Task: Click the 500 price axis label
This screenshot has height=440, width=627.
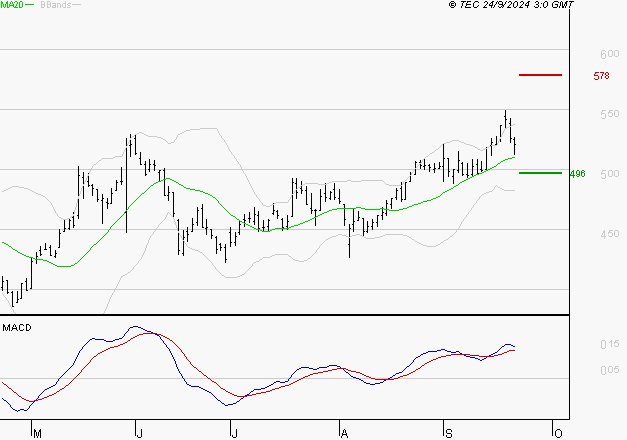Action: 610,174
